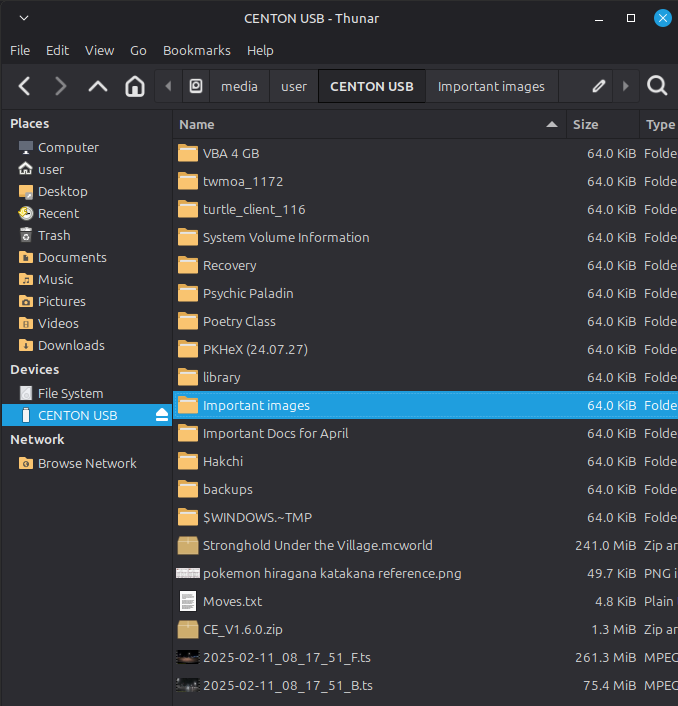Open the View menu
The image size is (678, 706).
99,50
